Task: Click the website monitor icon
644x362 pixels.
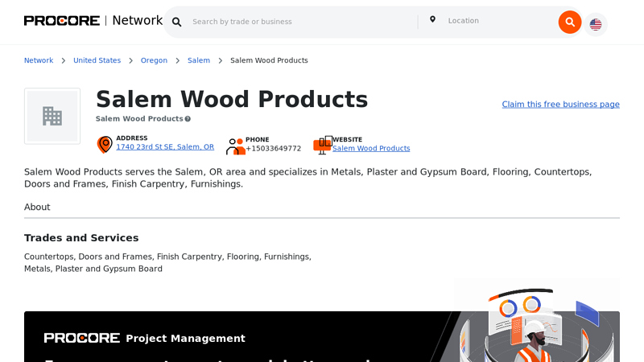Action: (323, 145)
